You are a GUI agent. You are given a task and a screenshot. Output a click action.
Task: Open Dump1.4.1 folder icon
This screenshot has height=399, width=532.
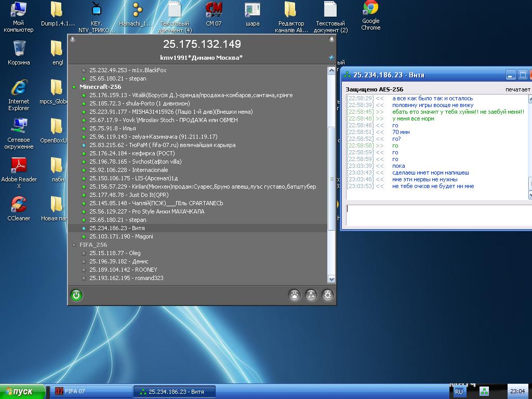point(58,14)
